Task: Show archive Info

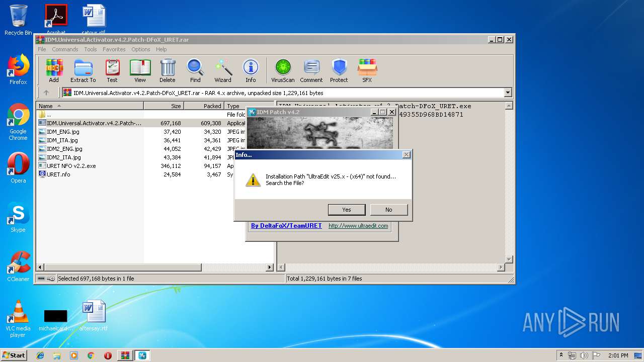Action: click(251, 70)
